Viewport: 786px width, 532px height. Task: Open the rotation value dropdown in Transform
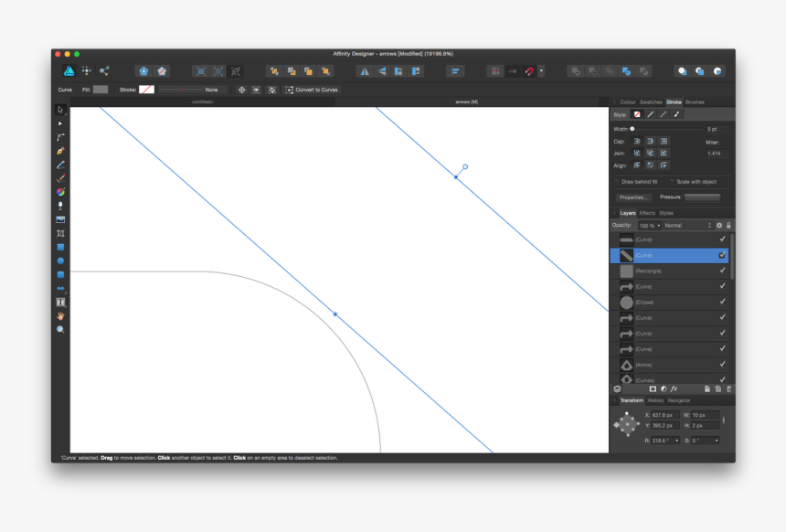point(676,441)
